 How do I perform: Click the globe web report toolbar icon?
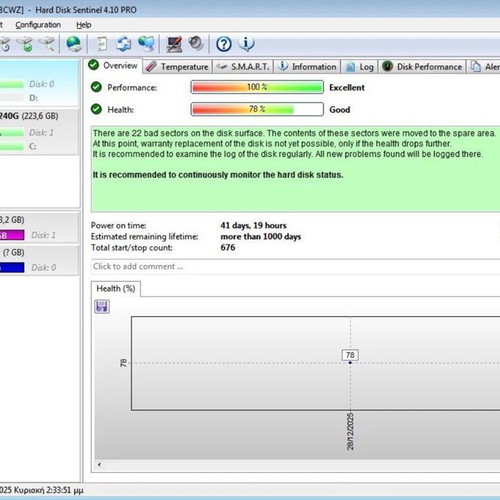click(x=74, y=44)
